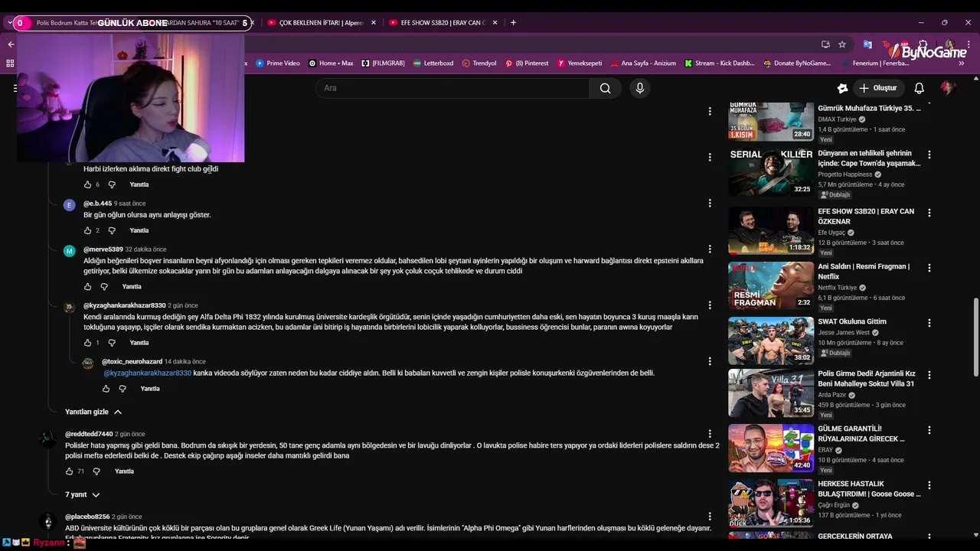
Task: Start voice search with the microphone icon
Action: point(640,88)
